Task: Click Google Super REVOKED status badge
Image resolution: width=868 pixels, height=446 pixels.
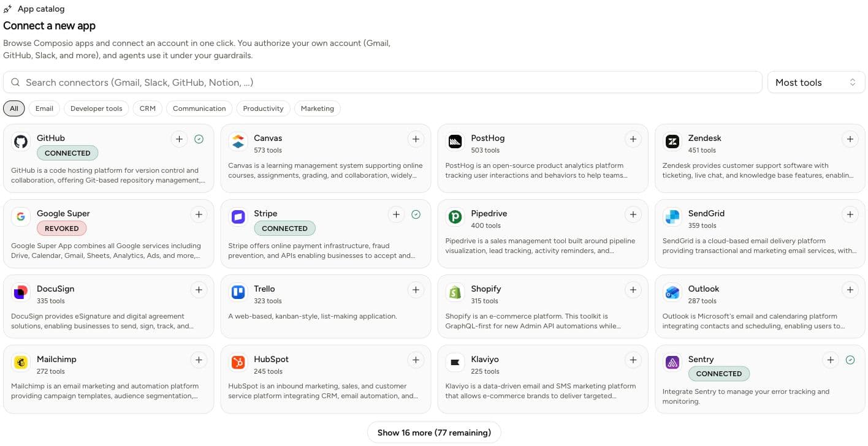Action: [x=62, y=229]
